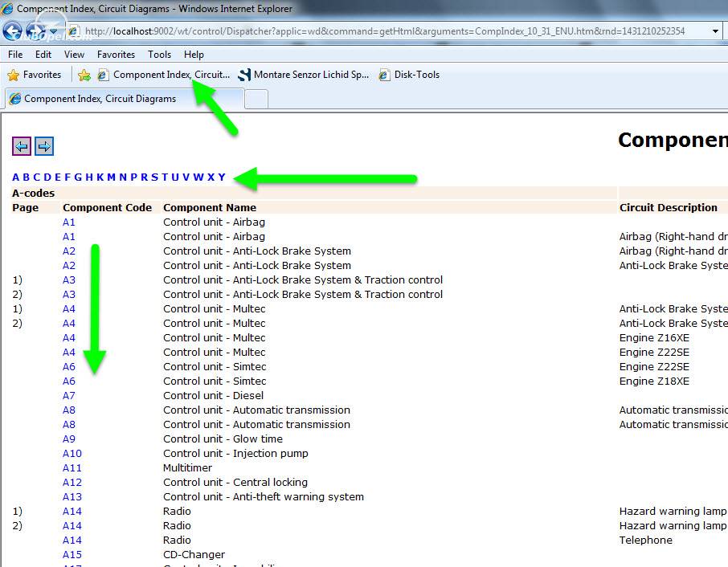
Task: Click the page icon in address bar
Action: tap(73, 31)
